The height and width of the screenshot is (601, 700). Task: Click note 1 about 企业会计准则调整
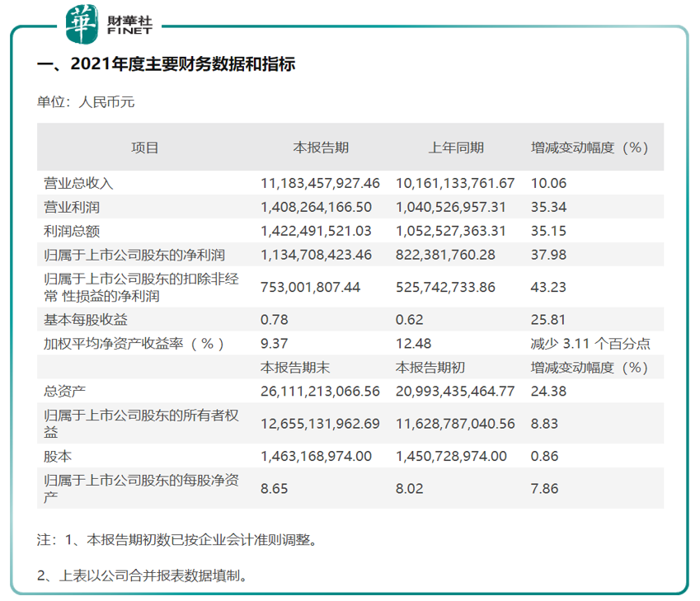176,540
